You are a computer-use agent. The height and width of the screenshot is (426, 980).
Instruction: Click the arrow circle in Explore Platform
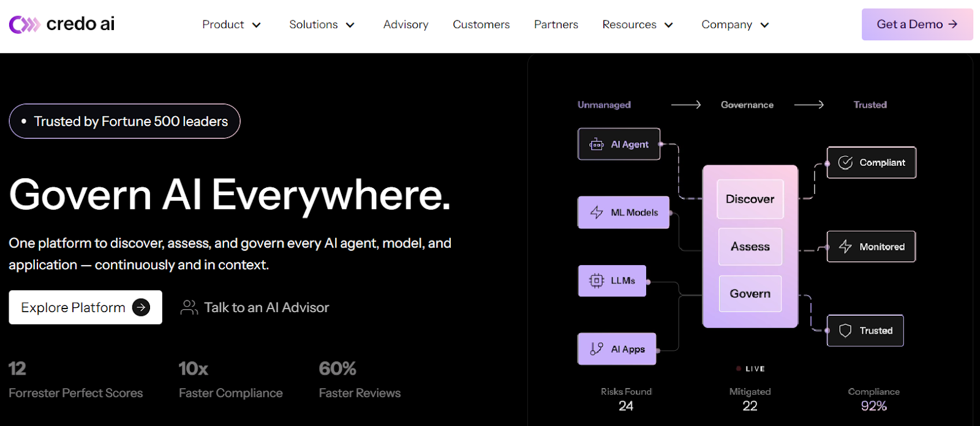[x=141, y=307]
